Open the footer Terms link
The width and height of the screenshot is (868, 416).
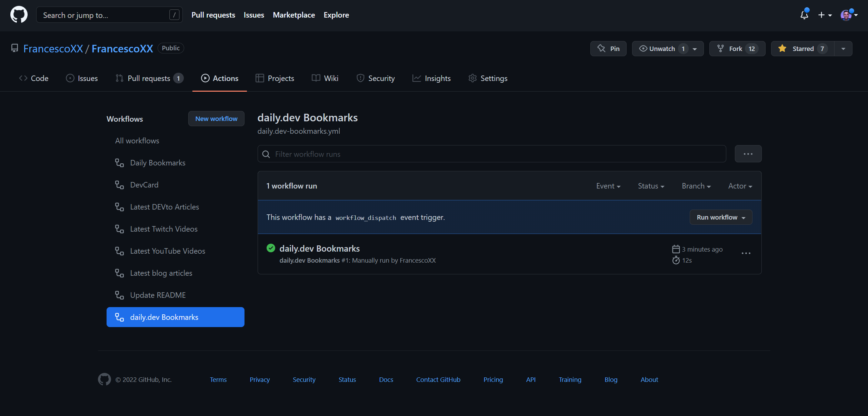(218, 379)
